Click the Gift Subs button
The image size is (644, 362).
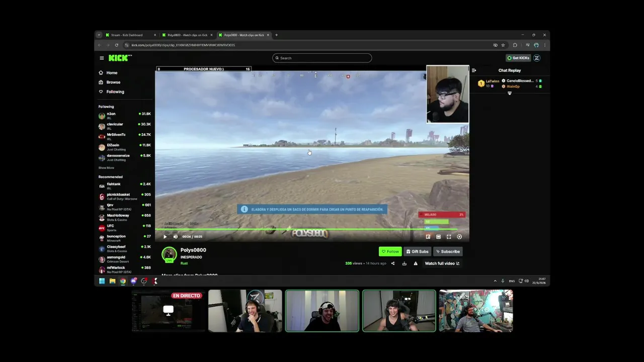point(418,251)
